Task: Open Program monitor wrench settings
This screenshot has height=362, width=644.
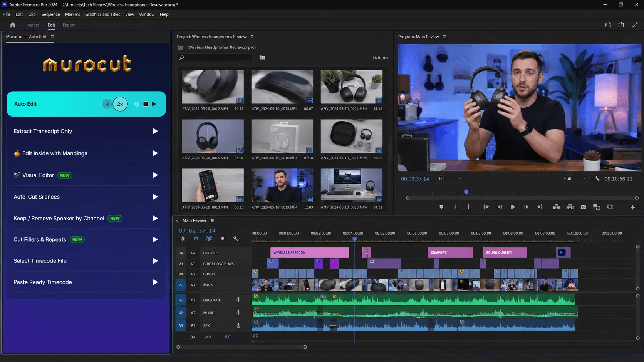Action: [597, 178]
